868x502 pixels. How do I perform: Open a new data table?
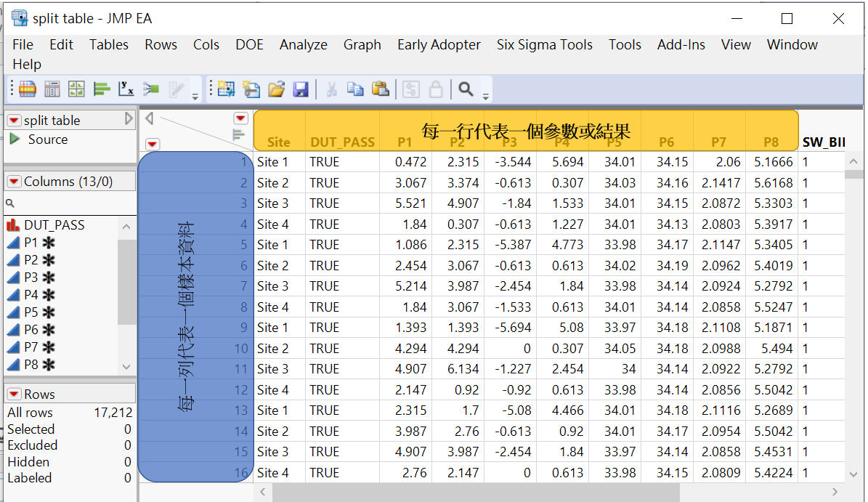click(x=27, y=89)
